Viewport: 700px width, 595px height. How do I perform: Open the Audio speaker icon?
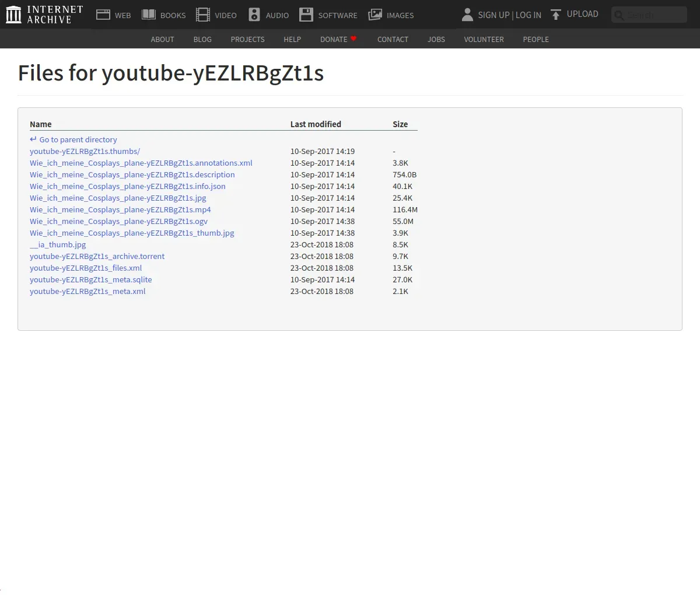254,15
